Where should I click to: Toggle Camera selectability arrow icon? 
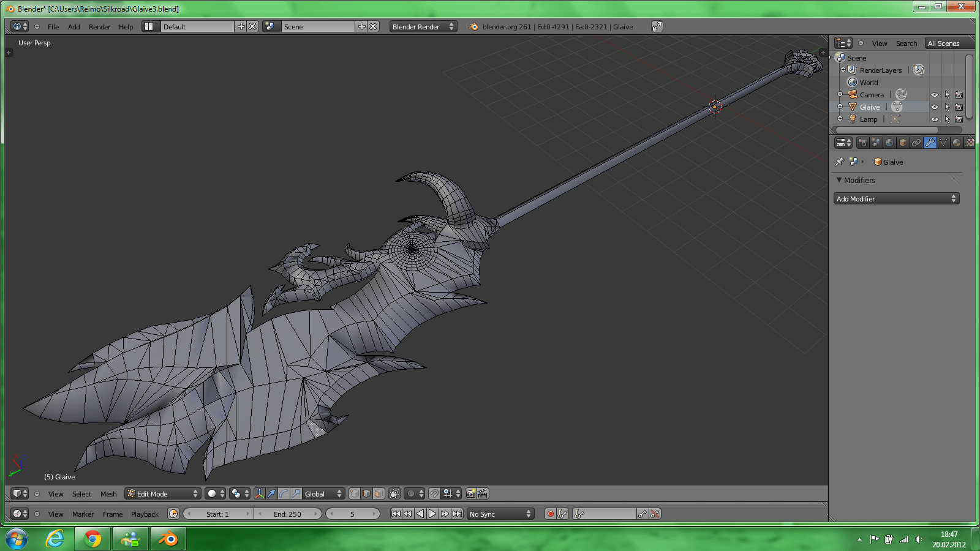pyautogui.click(x=947, y=95)
